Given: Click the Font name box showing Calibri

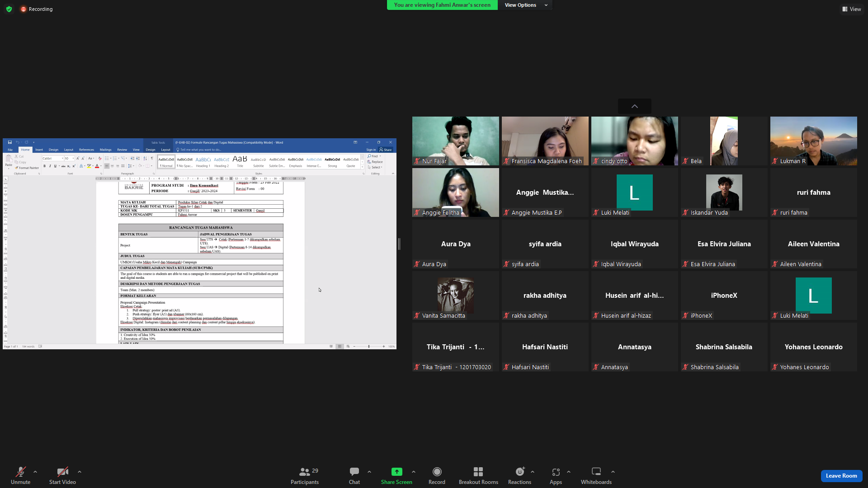Looking at the screenshot, I should point(53,158).
